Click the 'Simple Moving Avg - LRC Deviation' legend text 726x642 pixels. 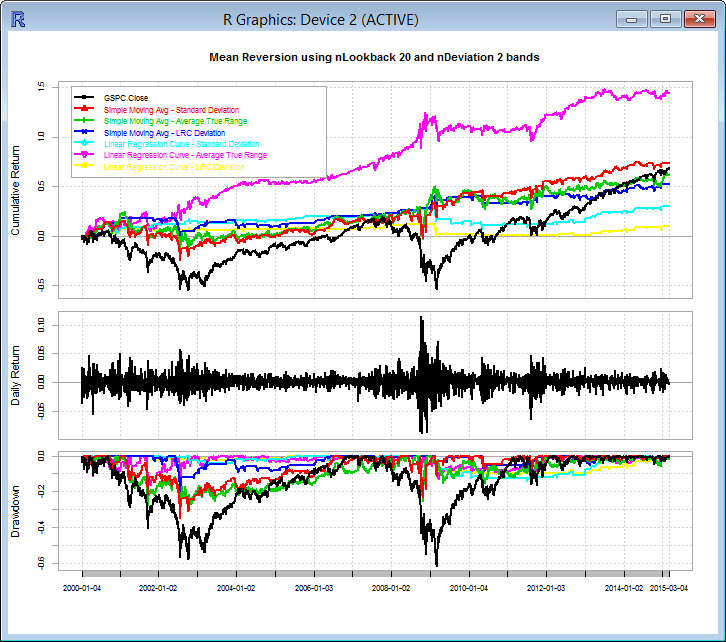click(x=164, y=133)
